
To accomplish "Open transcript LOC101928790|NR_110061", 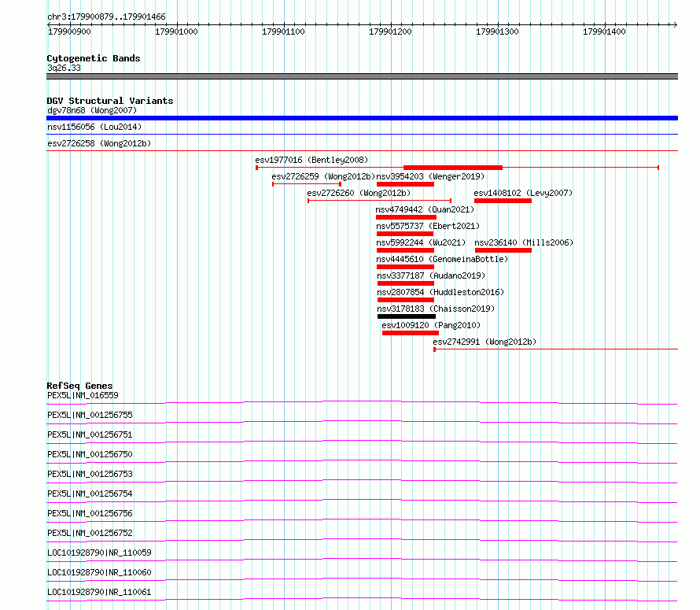I will point(99,592).
